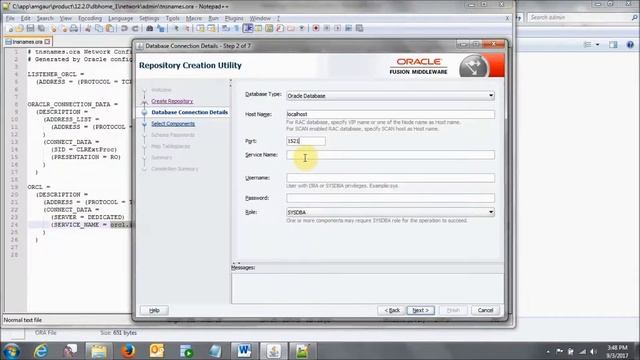The width and height of the screenshot is (640, 360).
Task: Click the Find binoculars icon in Notepad++
Action: coord(149,28)
